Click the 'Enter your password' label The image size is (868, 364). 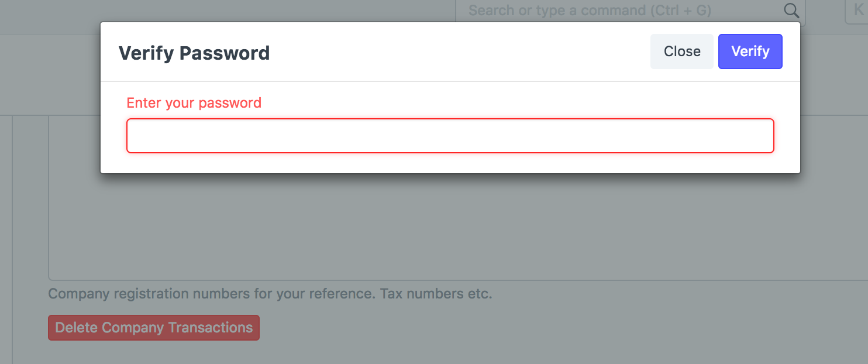pos(194,103)
